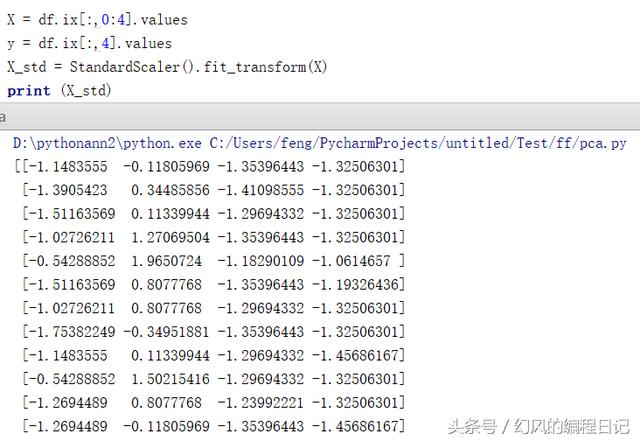This screenshot has height=441, width=640.
Task: Click the StandardScaler().fit_transform(X) code line
Action: point(167,67)
